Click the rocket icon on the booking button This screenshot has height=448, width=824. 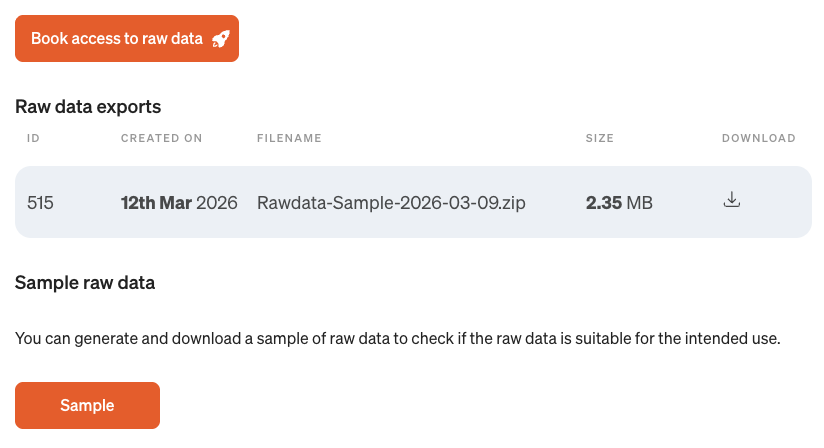(221, 39)
